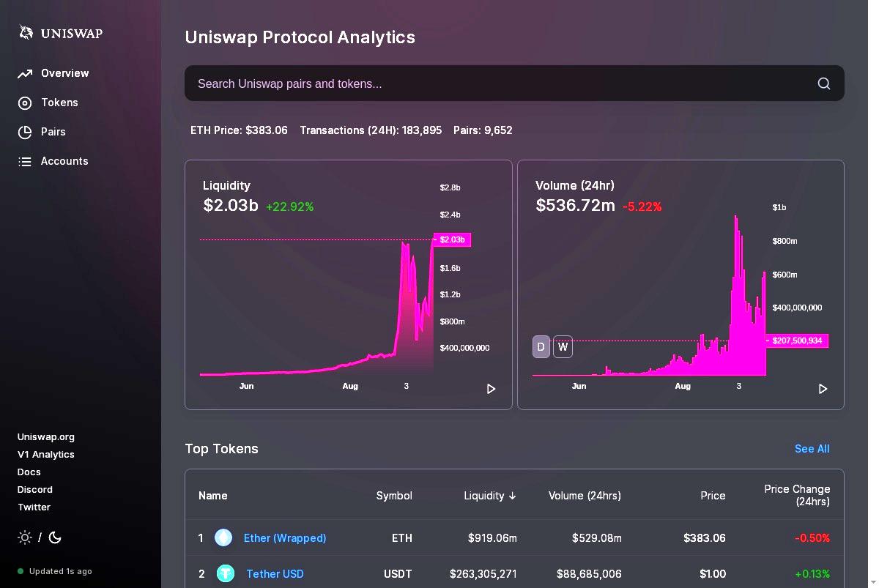Open the Docs link
This screenshot has width=879, height=588.
29,472
